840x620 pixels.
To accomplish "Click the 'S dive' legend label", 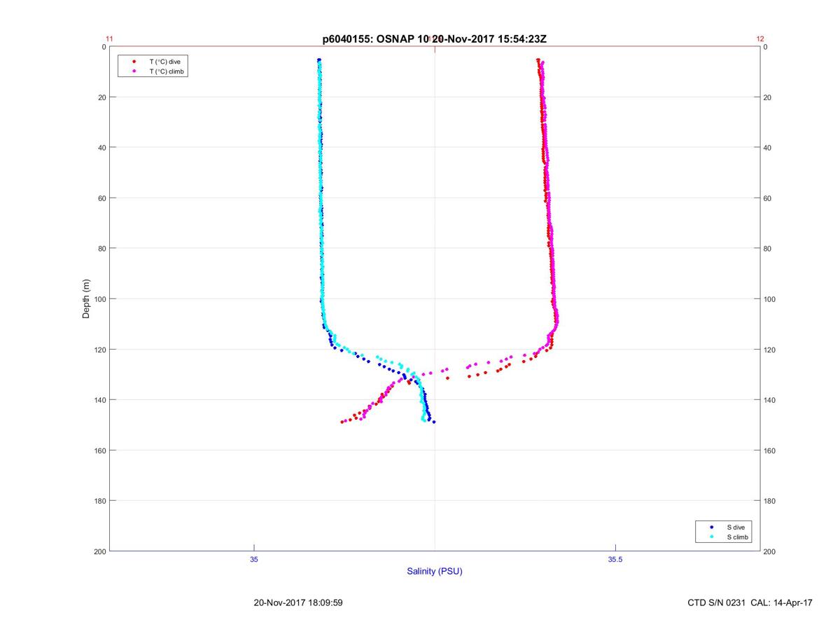I will point(736,527).
